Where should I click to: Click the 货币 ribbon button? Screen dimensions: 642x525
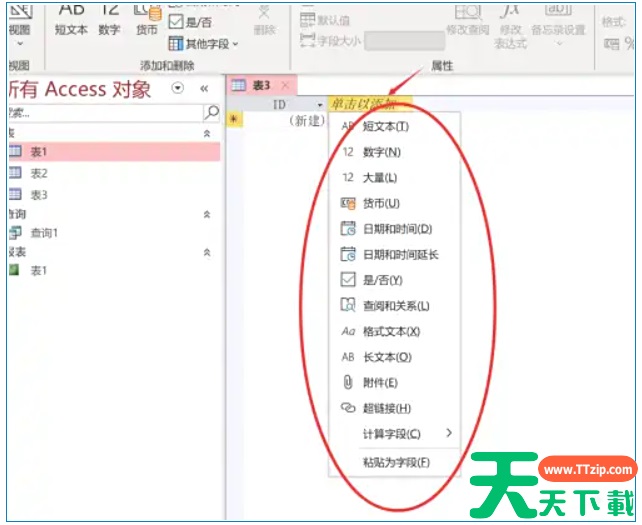tap(147, 19)
